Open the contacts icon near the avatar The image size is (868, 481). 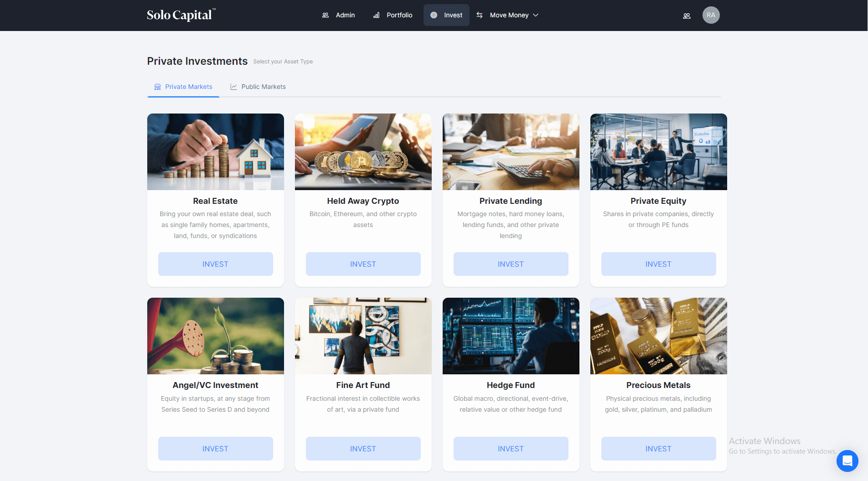(687, 16)
